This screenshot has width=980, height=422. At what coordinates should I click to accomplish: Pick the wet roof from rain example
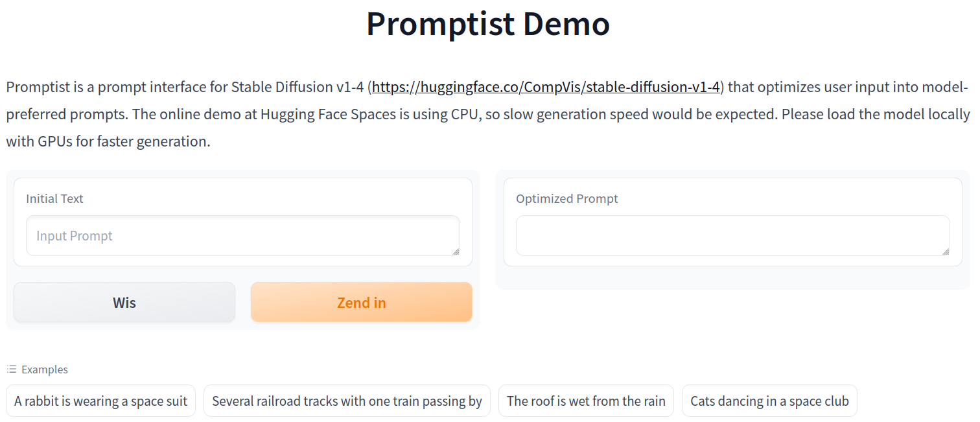pos(586,401)
